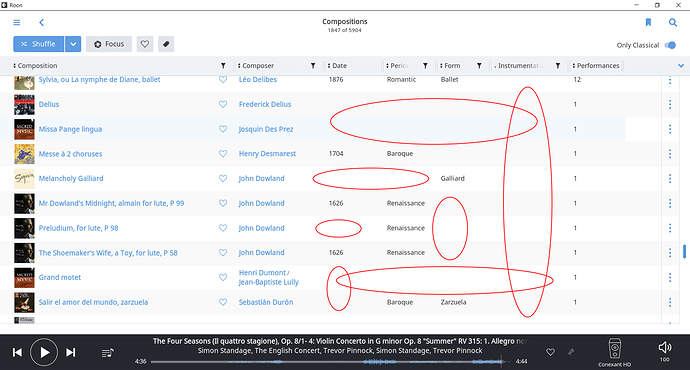Open more options for Missa Pange lingua

(670, 129)
